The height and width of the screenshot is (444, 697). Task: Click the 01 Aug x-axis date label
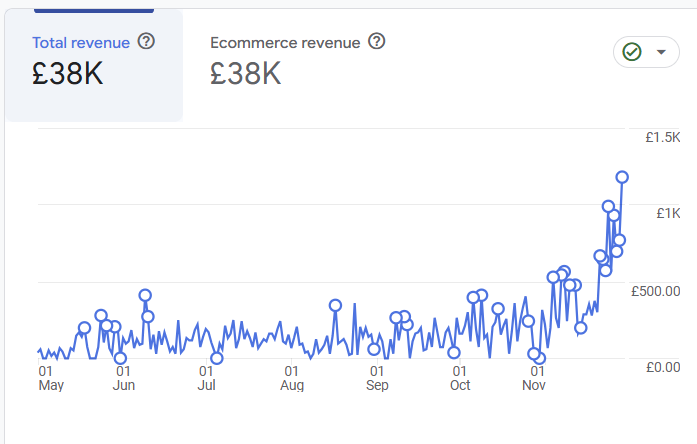click(x=292, y=377)
